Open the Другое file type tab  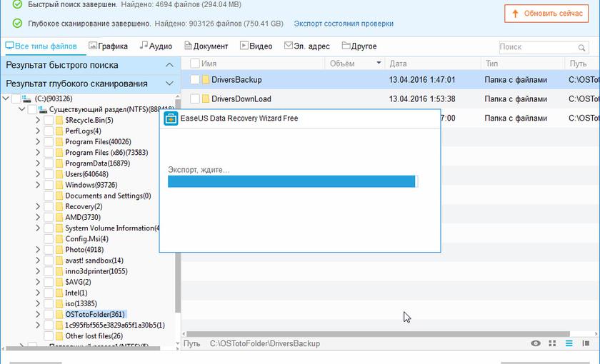(359, 46)
